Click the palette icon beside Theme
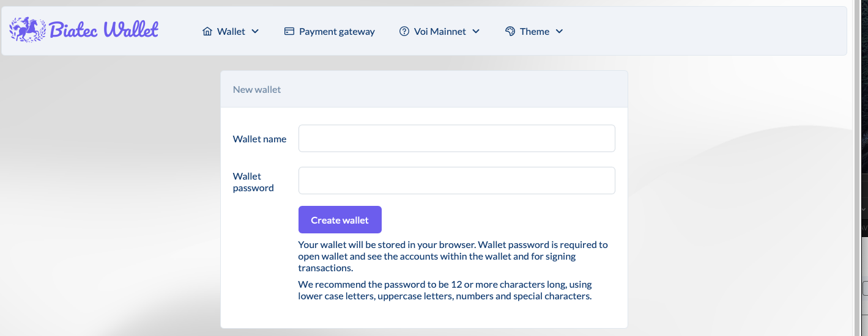Image resolution: width=868 pixels, height=336 pixels. point(510,31)
